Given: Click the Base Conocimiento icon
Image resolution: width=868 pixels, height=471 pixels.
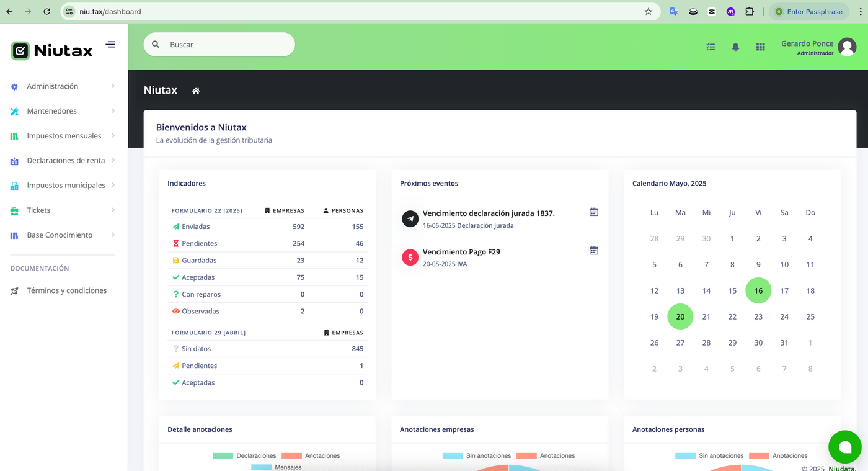Looking at the screenshot, I should pyautogui.click(x=14, y=236).
